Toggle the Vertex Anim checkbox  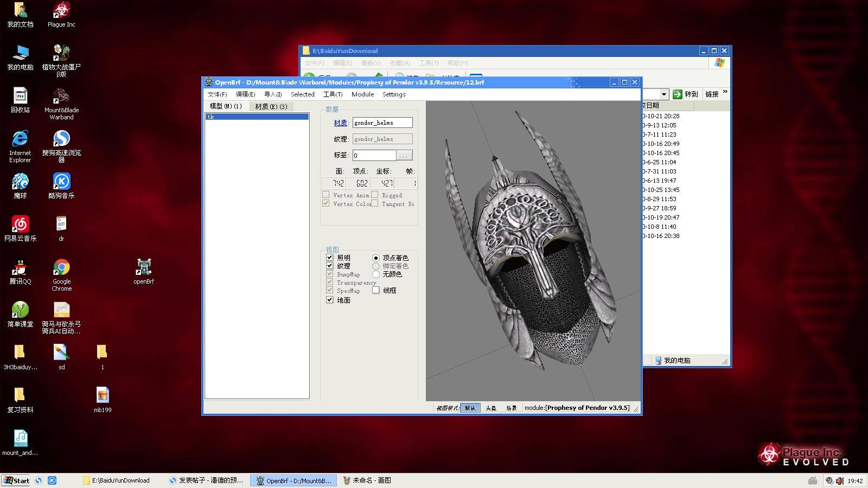pyautogui.click(x=325, y=195)
